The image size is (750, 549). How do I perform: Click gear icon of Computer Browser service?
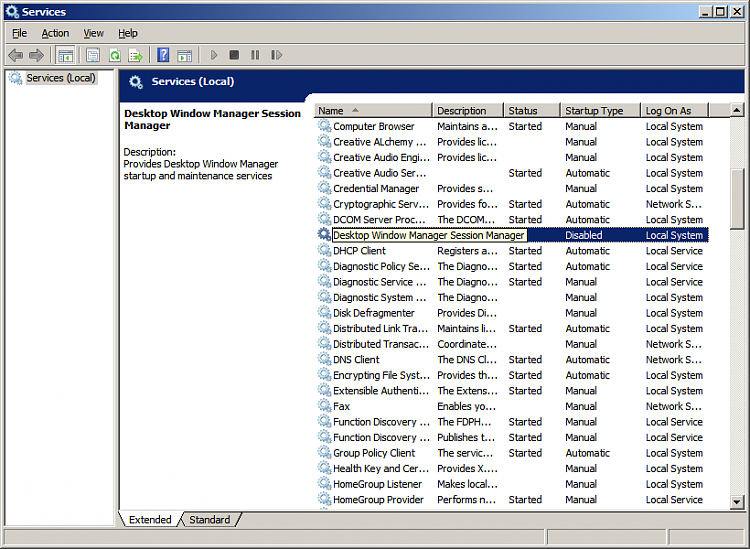pos(324,126)
